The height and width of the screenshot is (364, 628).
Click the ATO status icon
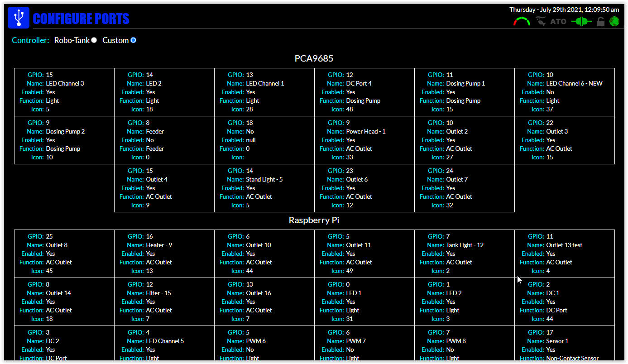(x=558, y=21)
